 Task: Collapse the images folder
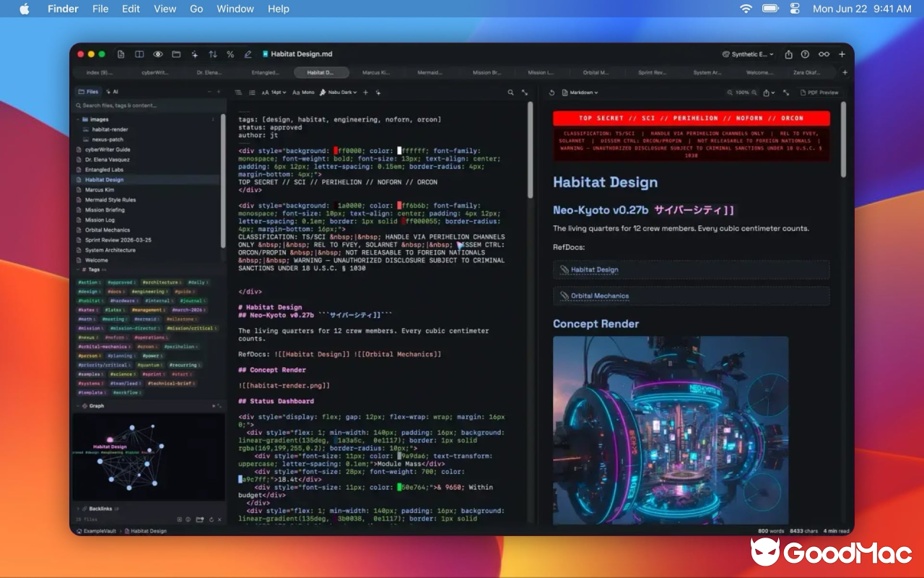(78, 119)
